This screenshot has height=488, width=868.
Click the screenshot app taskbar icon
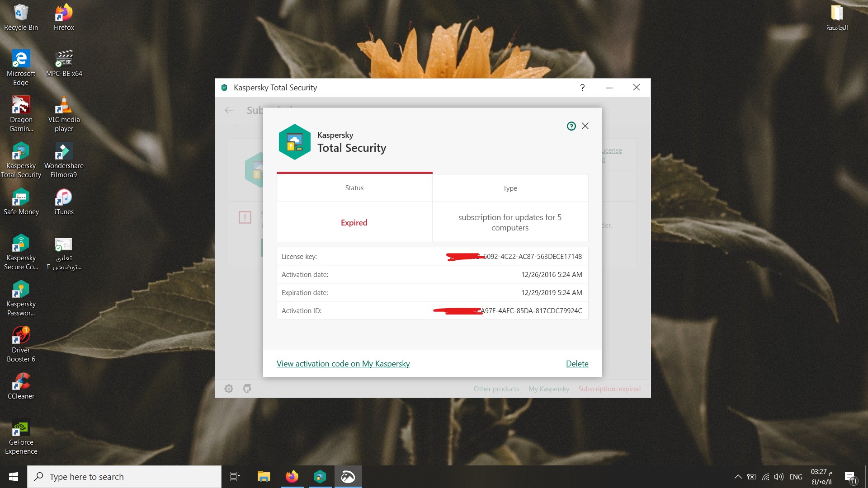[x=348, y=477]
